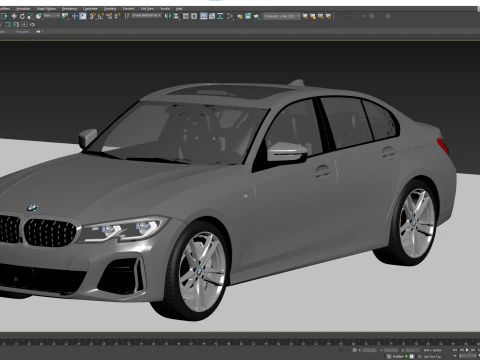
Task: Click the Use Pivot Point Center icon
Action: point(65,16)
